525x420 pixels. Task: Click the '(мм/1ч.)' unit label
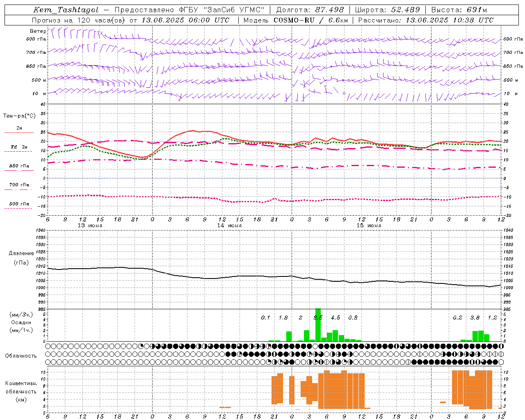coord(21,330)
